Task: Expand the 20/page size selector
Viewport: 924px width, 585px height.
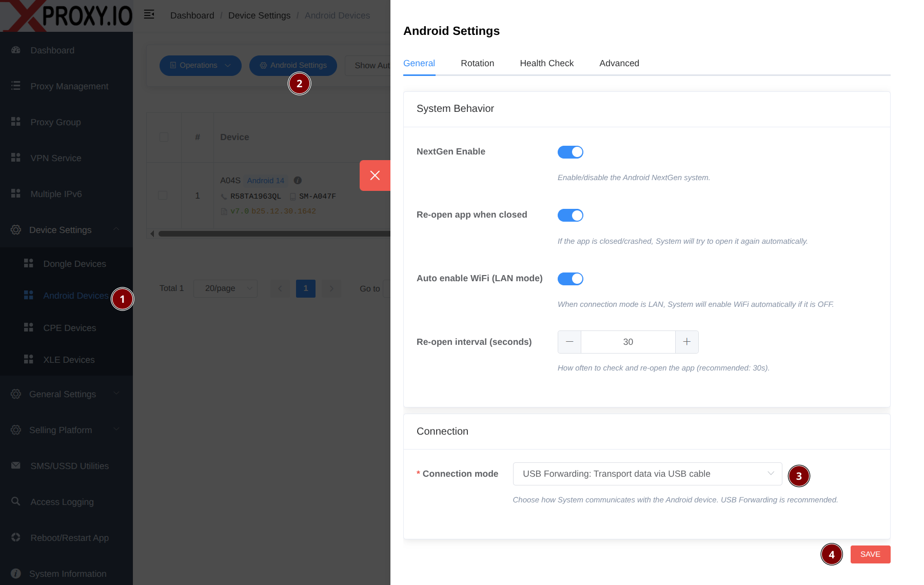Action: pos(225,288)
